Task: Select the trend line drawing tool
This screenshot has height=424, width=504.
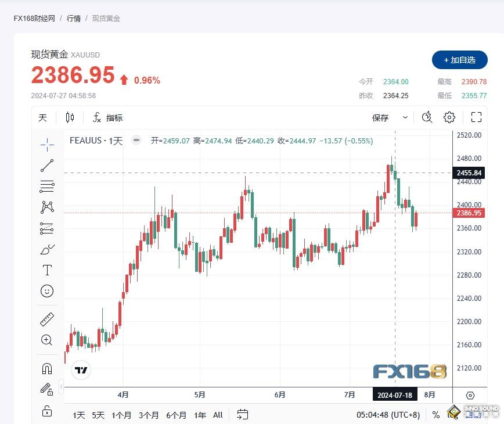Action: click(x=47, y=166)
